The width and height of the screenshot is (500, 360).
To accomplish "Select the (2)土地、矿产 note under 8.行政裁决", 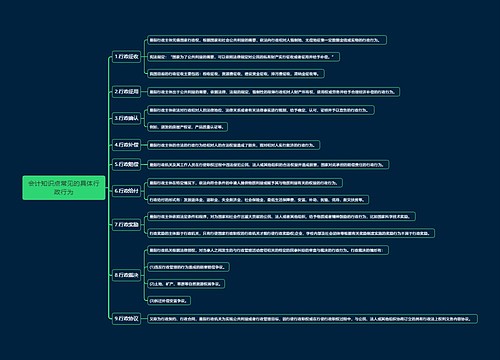I will coord(186,284).
